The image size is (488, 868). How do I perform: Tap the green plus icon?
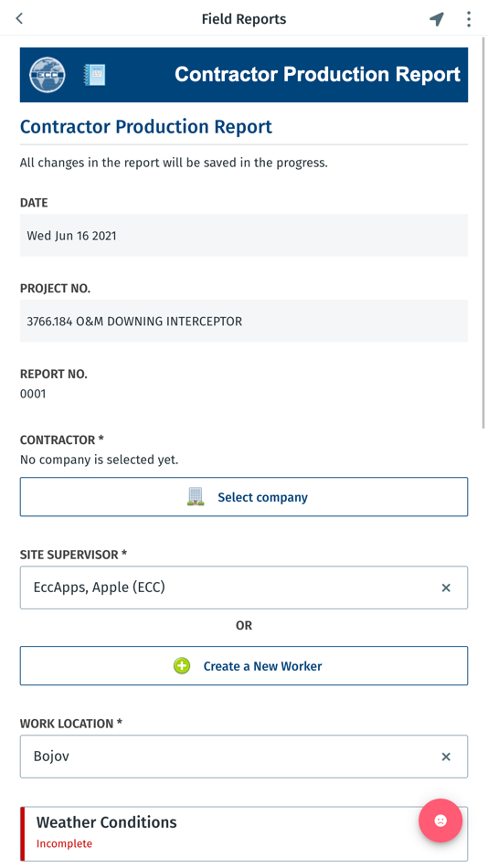[x=182, y=665]
